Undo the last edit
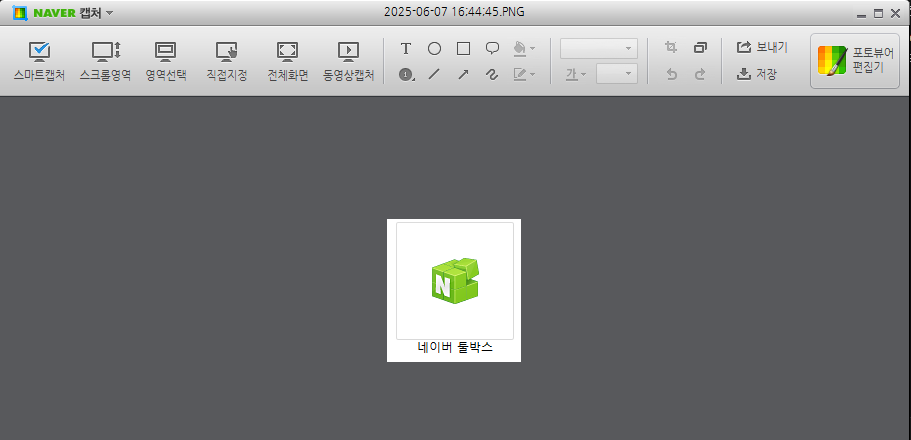911x440 pixels. 672,74
